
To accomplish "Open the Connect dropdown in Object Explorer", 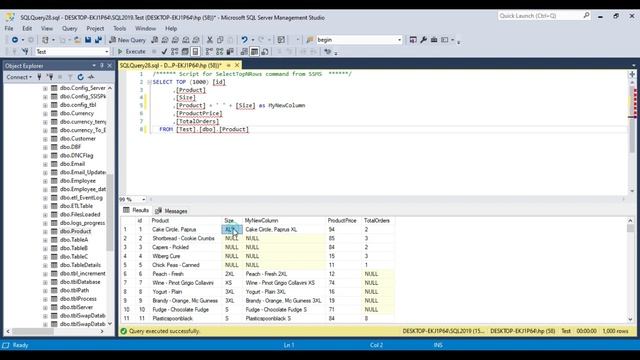I will (19, 77).
